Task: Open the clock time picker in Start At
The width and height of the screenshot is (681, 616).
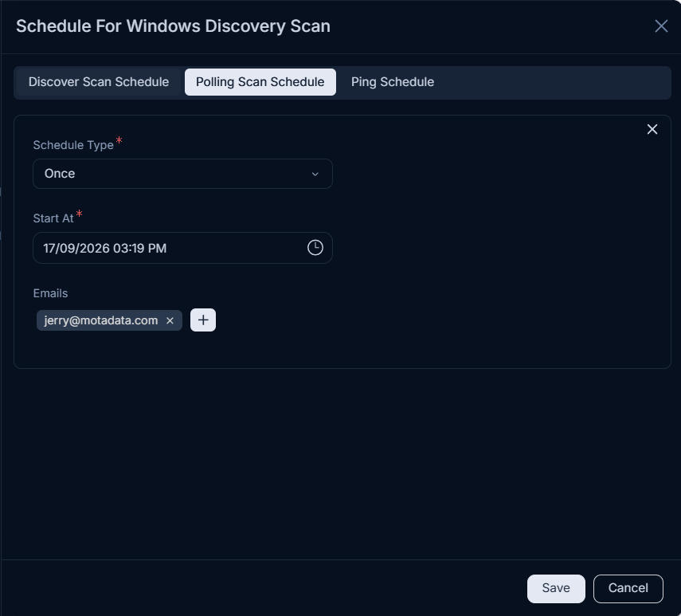Action: point(315,248)
